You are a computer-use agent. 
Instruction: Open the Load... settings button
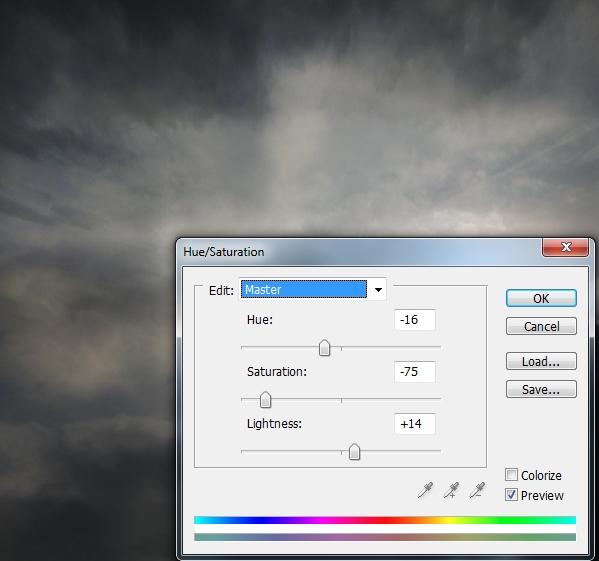pos(541,361)
